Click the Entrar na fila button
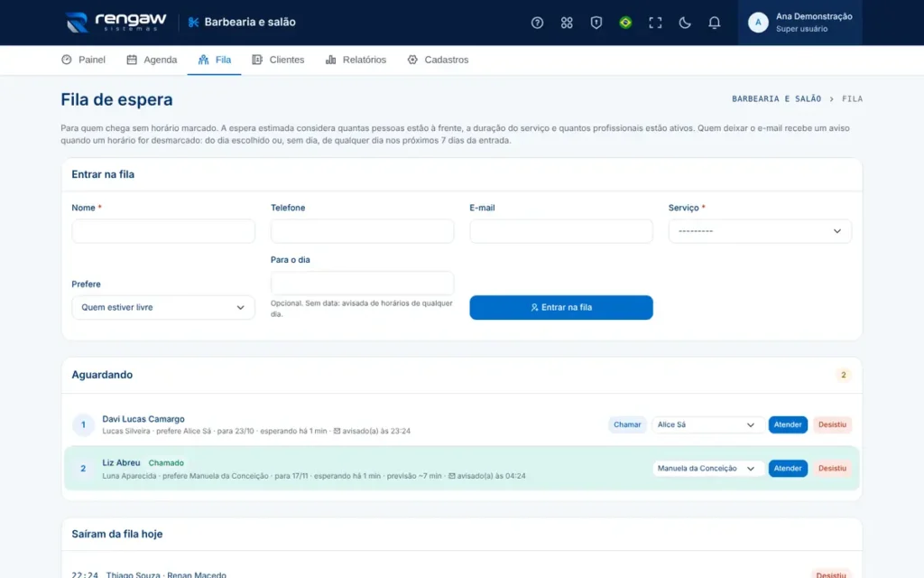Screen dimensions: 924x578 pos(561,307)
